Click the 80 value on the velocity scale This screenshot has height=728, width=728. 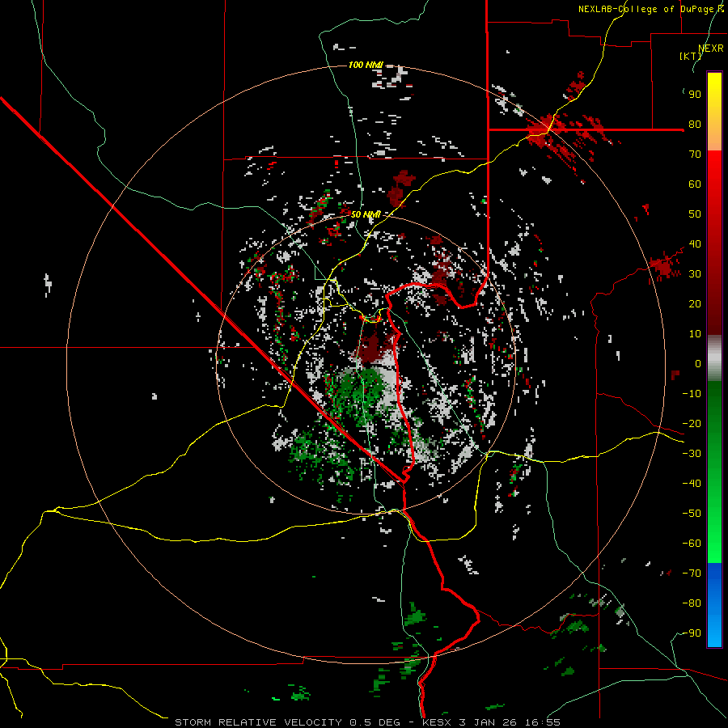(695, 125)
